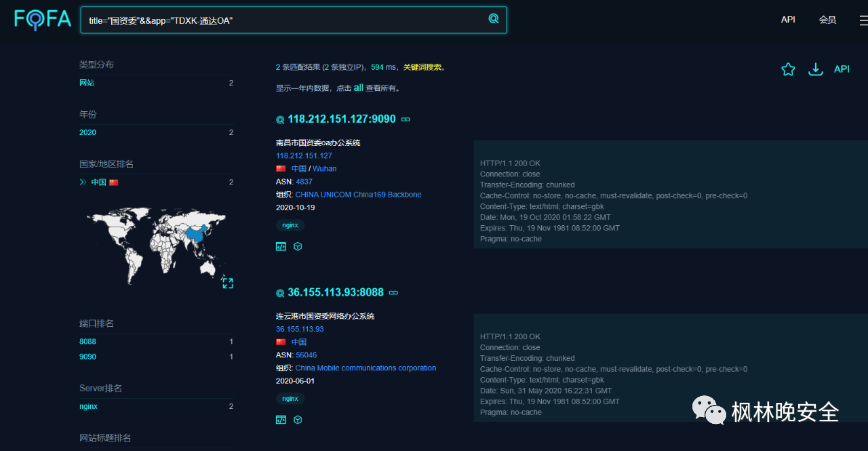The height and width of the screenshot is (451, 868).
Task: Open the code view icon under 2020-06-01 result
Action: [281, 420]
